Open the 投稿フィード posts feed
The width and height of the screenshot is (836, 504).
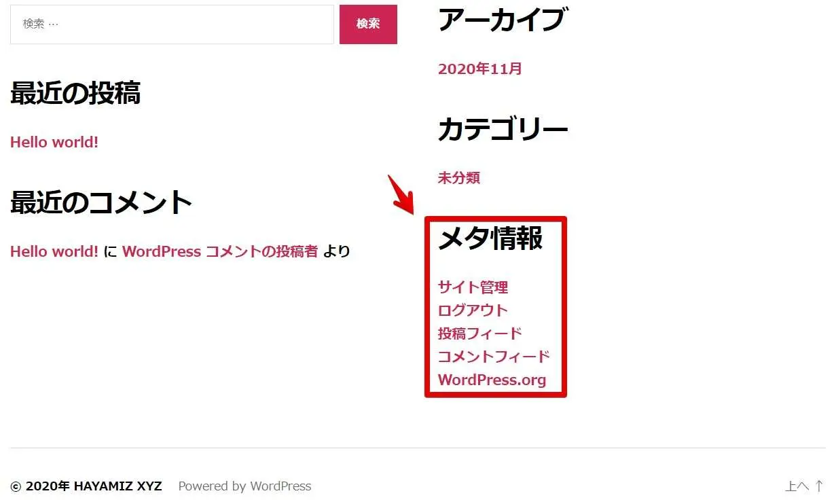tap(479, 334)
